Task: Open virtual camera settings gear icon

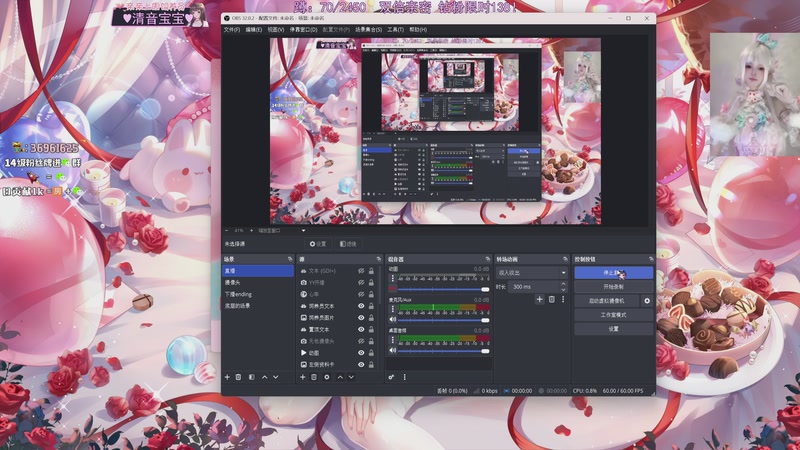Action: click(x=647, y=301)
